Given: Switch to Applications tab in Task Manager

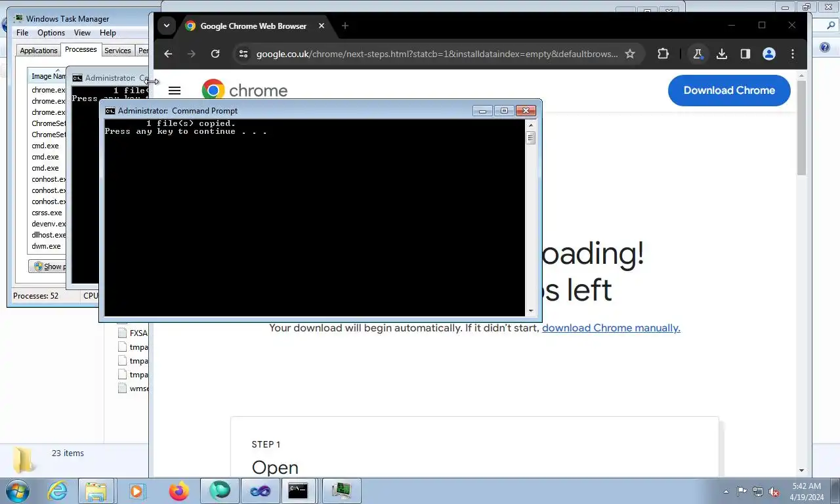Looking at the screenshot, I should 39,51.
